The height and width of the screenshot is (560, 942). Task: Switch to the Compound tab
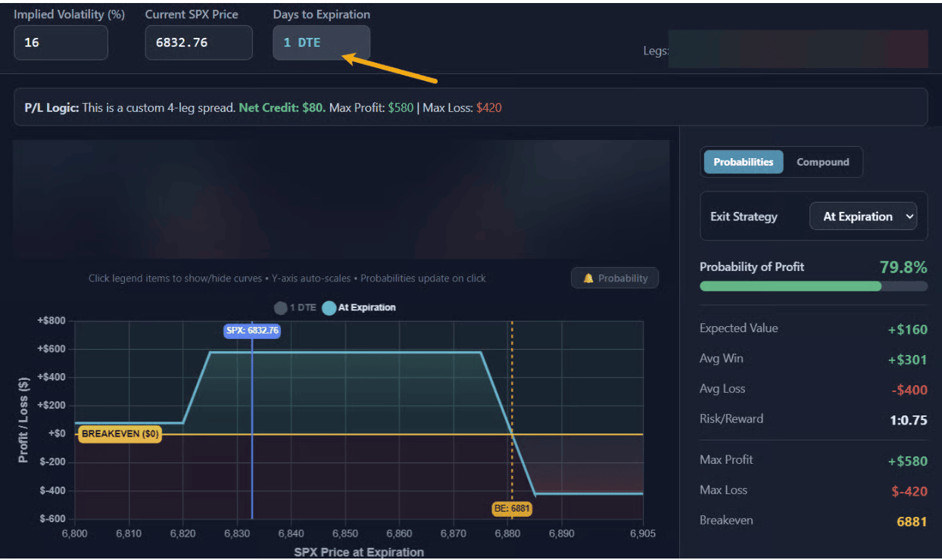(822, 162)
